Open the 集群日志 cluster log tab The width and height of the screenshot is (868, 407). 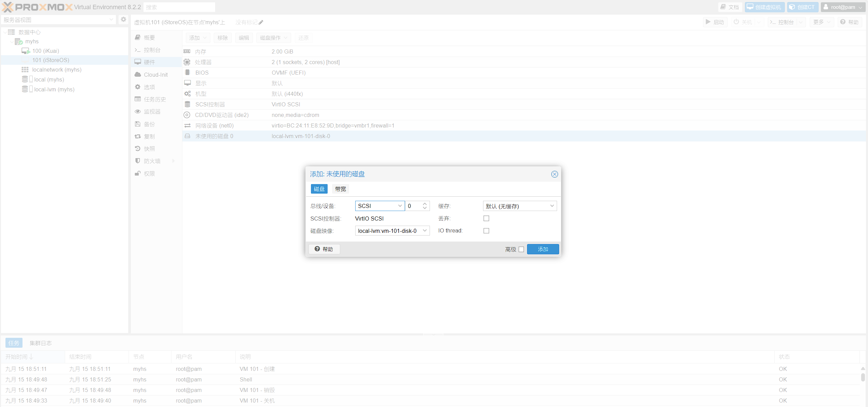click(x=41, y=343)
